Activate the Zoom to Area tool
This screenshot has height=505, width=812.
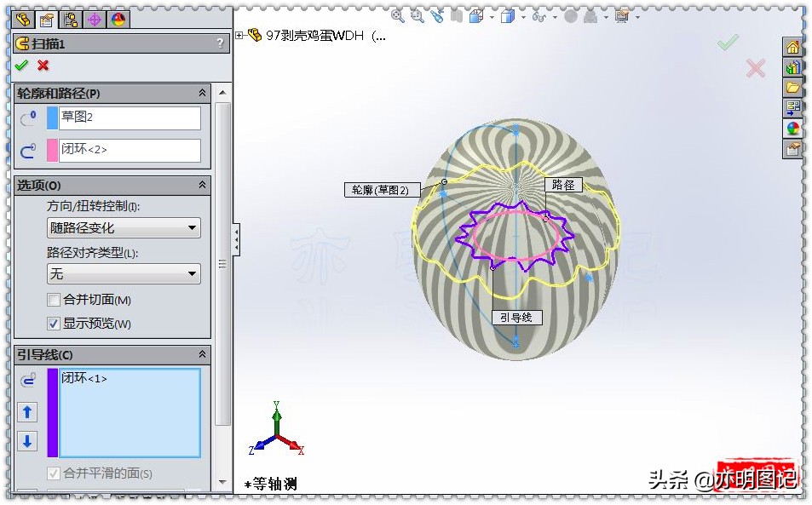(417, 15)
